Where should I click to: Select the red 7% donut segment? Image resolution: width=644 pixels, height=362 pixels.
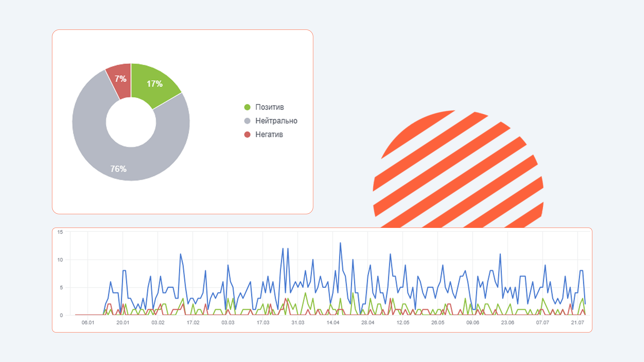pyautogui.click(x=121, y=79)
